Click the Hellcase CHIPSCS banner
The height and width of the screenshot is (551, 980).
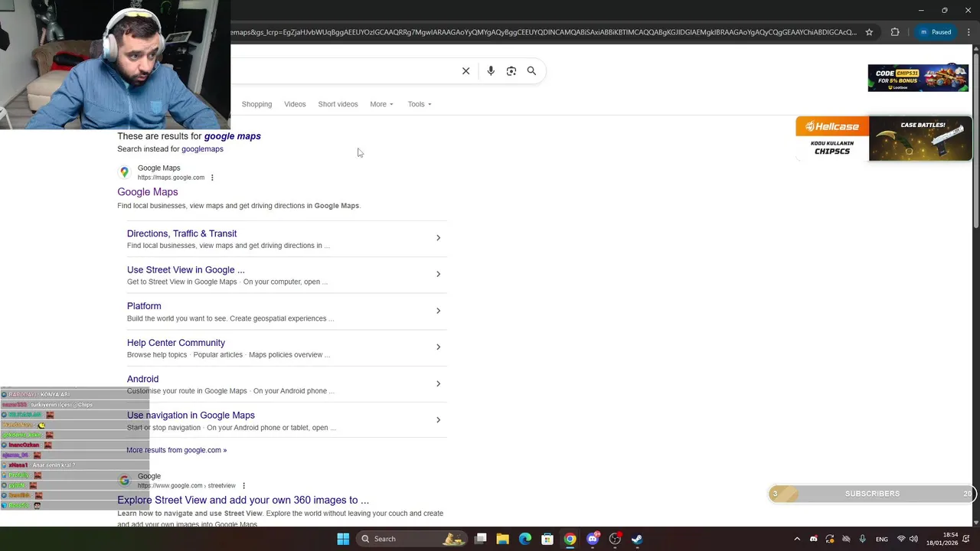[884, 139]
